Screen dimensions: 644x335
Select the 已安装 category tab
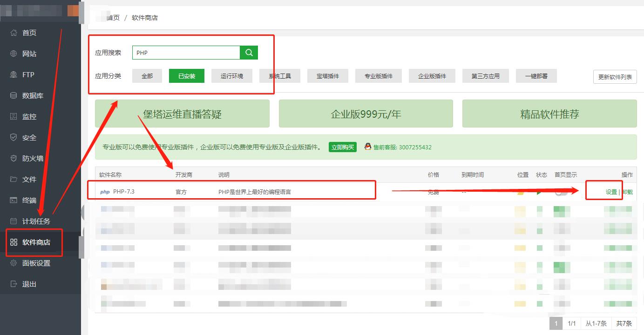(x=187, y=76)
